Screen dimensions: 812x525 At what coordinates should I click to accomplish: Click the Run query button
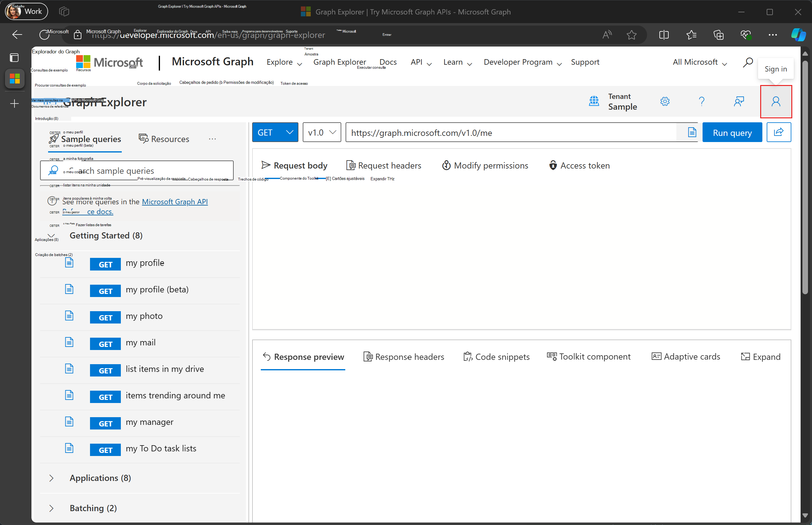coord(732,132)
